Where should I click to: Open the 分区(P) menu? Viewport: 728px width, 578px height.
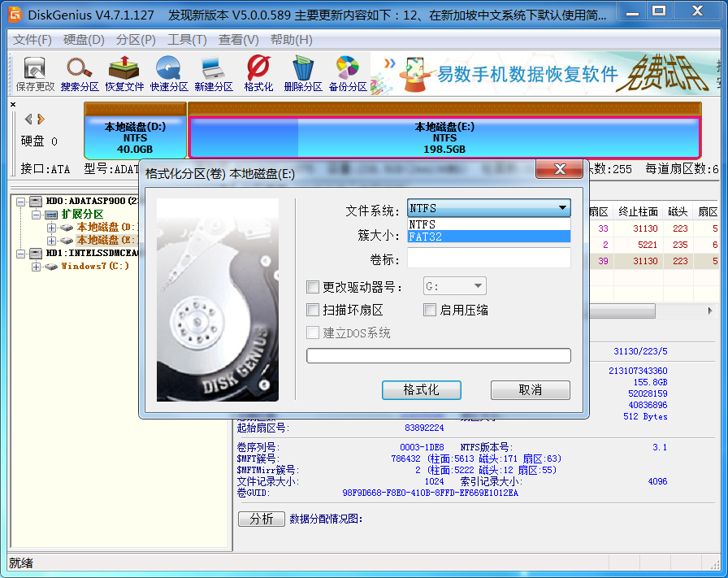(136, 40)
